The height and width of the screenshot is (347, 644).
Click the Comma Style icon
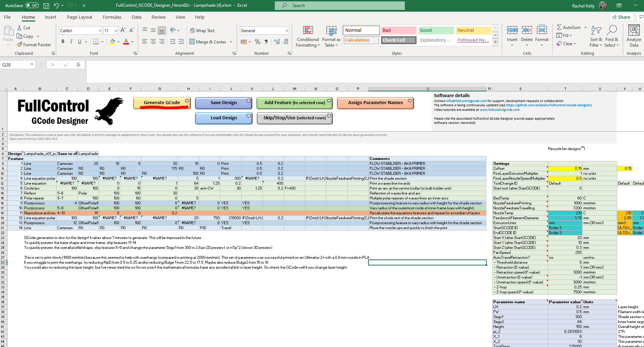tap(266, 42)
